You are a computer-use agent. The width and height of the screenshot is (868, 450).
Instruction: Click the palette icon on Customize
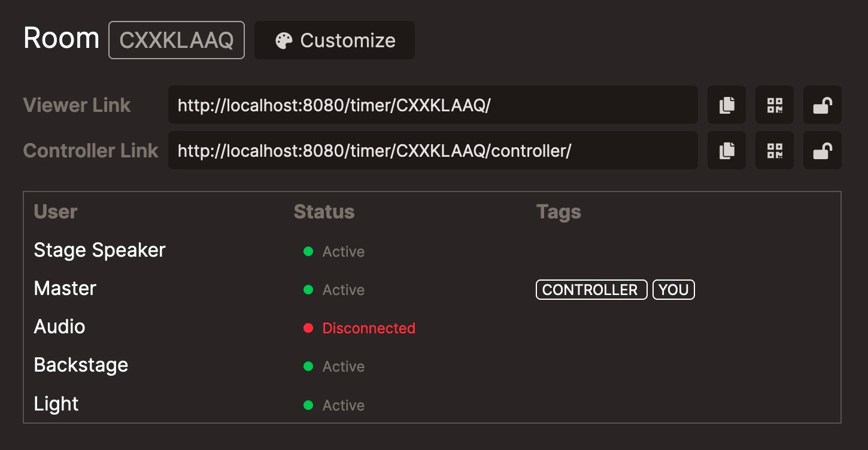(283, 41)
